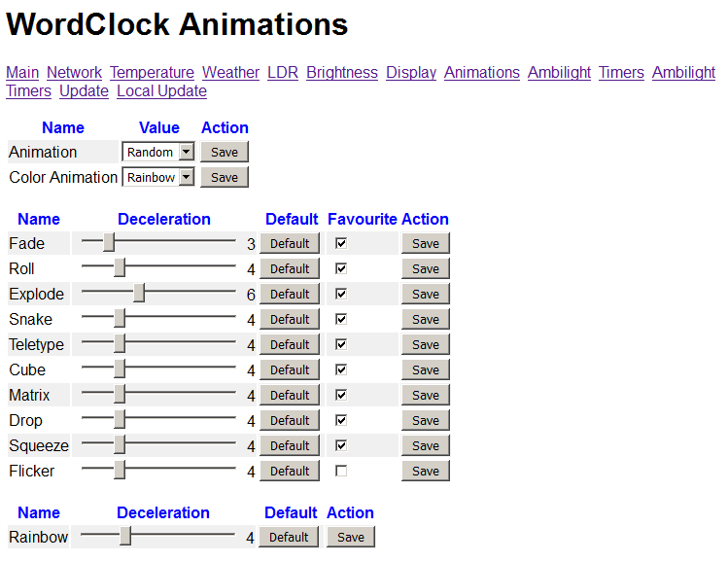Click the Drop deceleration slider handle
This screenshot has width=728, height=562.
[120, 419]
